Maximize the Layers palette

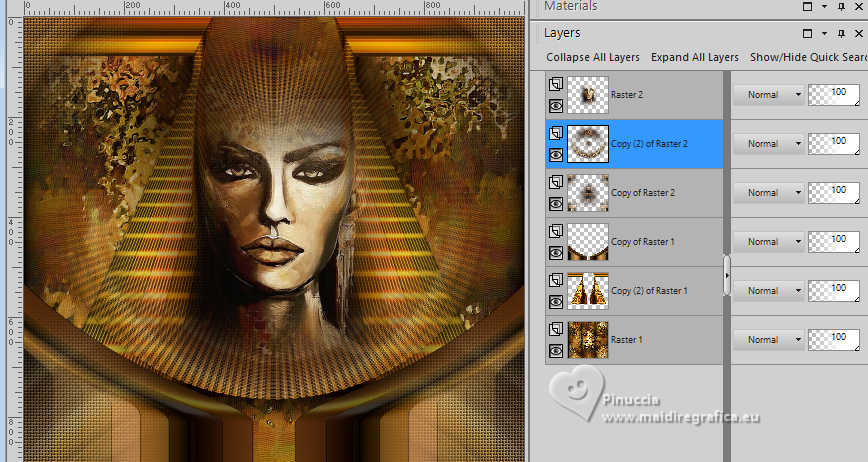click(808, 34)
